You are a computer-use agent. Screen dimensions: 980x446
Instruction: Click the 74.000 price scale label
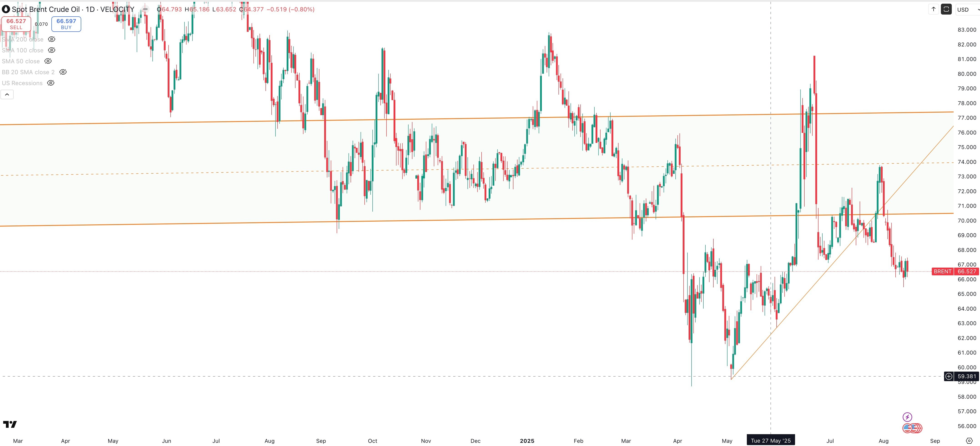coord(967,162)
